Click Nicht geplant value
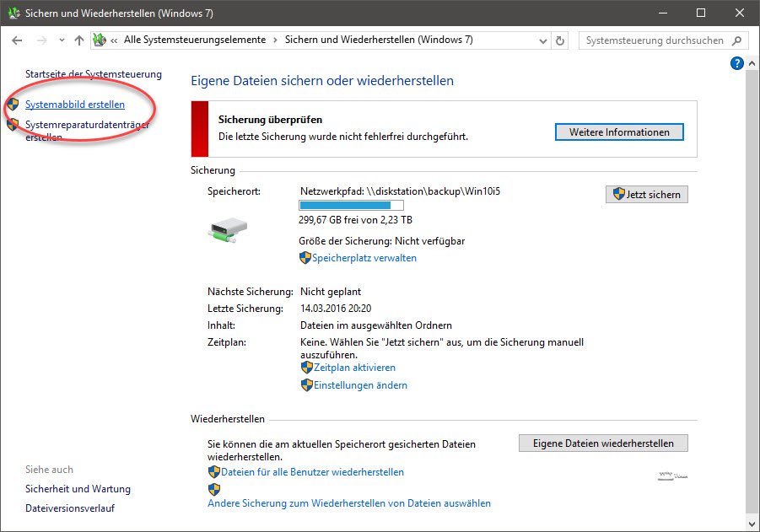The height and width of the screenshot is (532, 760). [331, 292]
